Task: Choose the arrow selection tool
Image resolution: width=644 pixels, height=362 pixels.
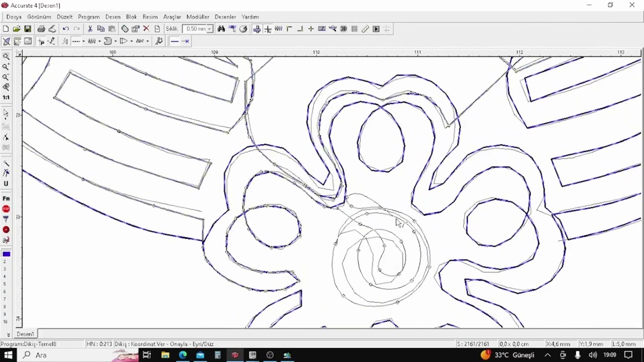Action: tap(6, 113)
